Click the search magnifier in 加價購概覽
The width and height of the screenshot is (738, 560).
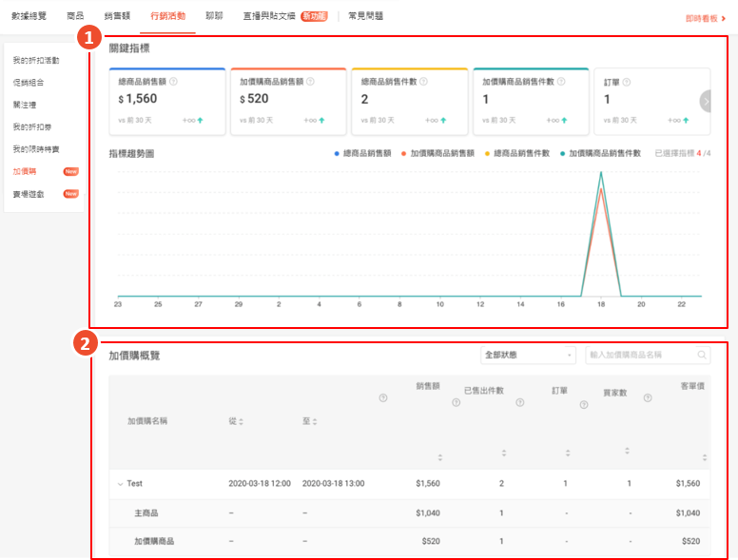pyautogui.click(x=702, y=355)
